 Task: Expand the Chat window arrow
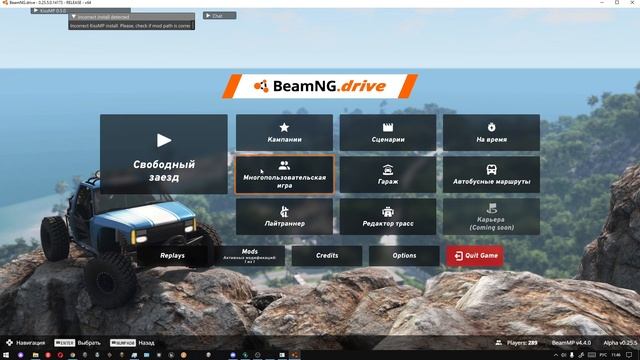208,16
